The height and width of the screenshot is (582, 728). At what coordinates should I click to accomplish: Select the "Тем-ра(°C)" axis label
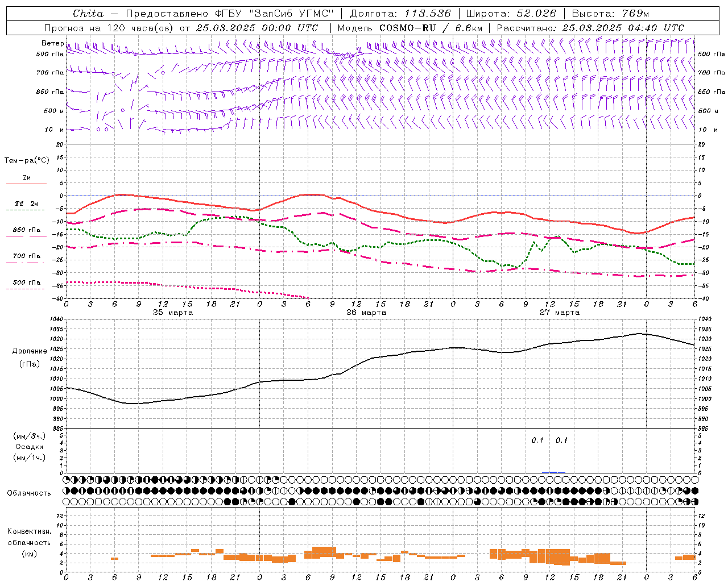(27, 161)
